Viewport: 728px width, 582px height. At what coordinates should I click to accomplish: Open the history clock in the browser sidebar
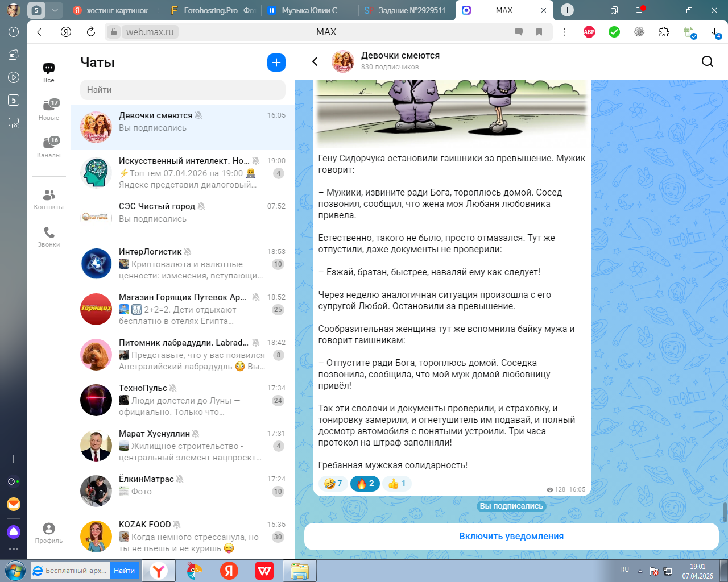coord(14,32)
